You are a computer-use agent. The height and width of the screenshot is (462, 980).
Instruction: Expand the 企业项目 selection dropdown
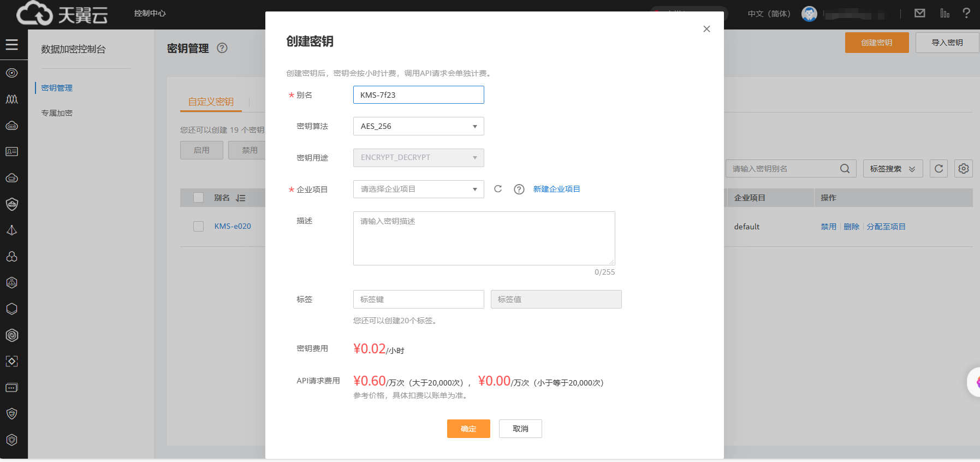click(x=418, y=189)
